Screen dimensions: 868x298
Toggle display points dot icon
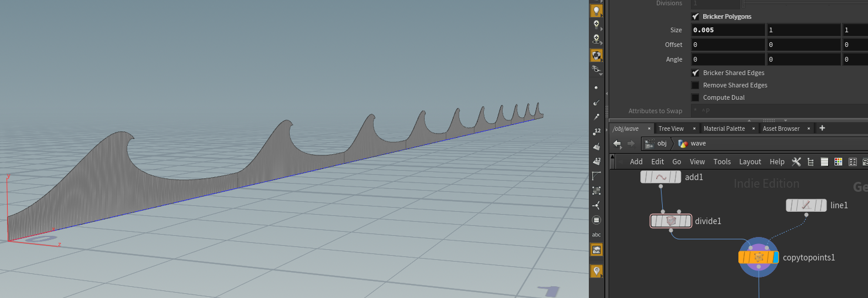tap(596, 87)
